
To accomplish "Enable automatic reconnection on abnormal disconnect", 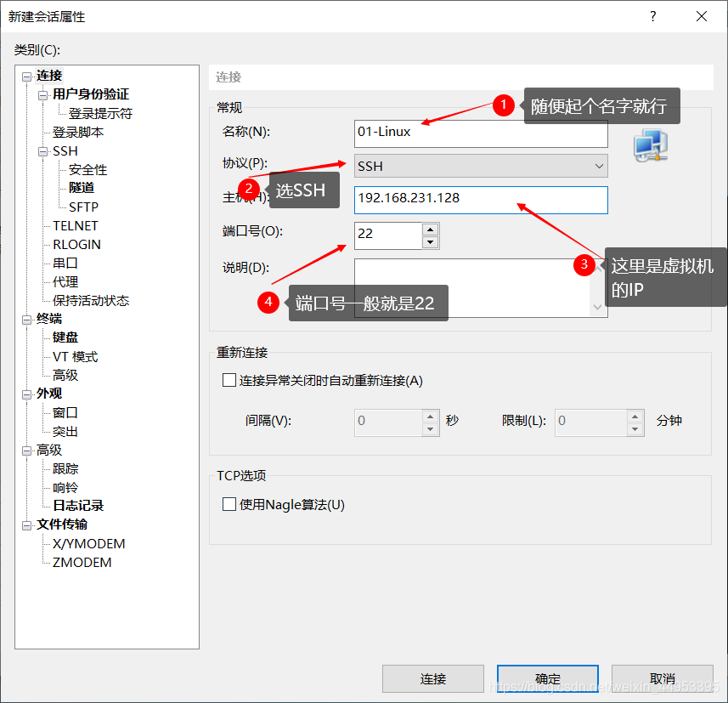I will (229, 380).
